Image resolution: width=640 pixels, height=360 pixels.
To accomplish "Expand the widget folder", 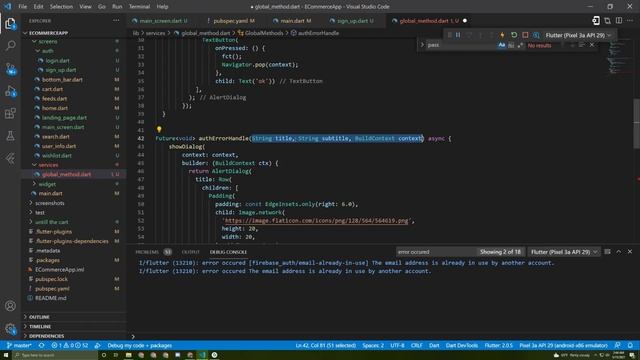I will 34,184.
